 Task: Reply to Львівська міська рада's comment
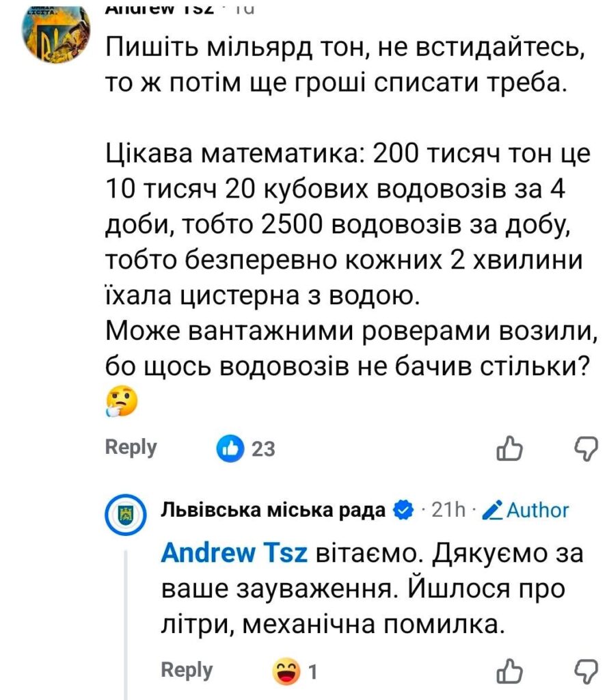point(187,670)
